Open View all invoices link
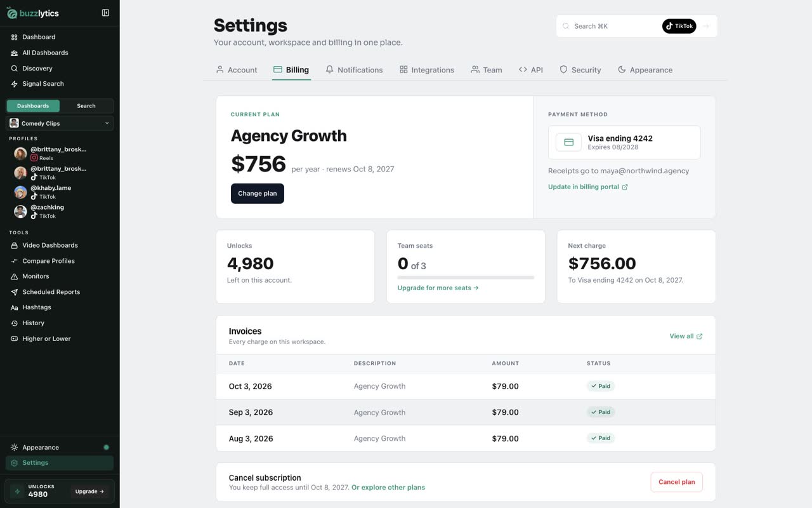This screenshot has width=812, height=508. 686,336
